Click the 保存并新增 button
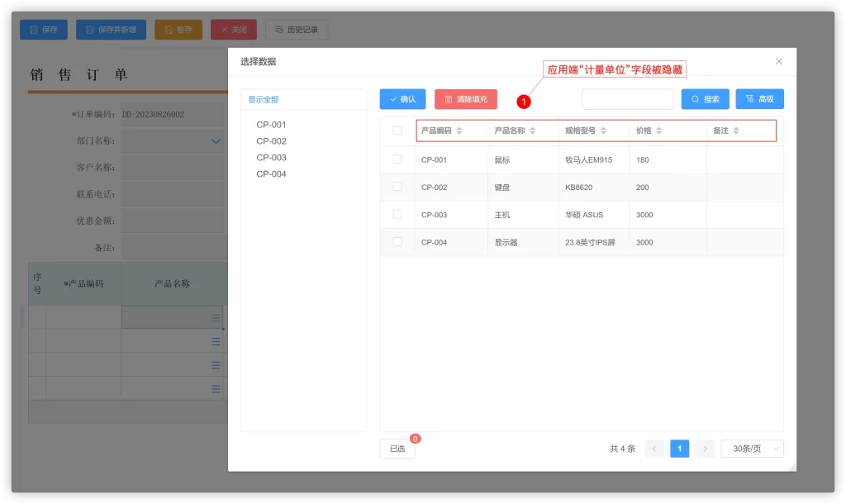The width and height of the screenshot is (846, 504). tap(112, 30)
